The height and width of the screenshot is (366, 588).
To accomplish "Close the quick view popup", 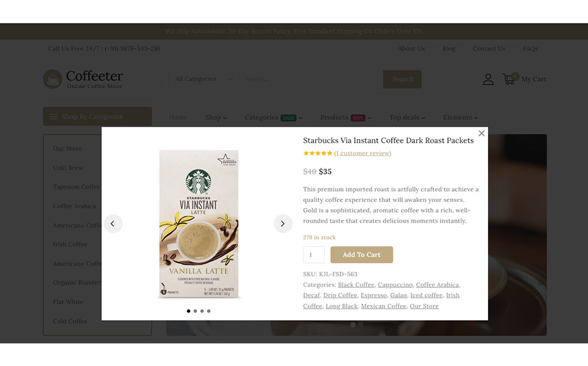I will [x=481, y=134].
